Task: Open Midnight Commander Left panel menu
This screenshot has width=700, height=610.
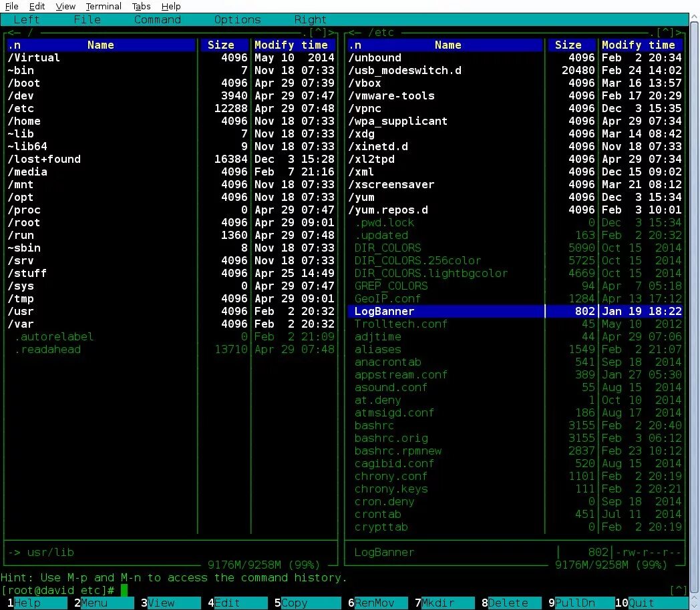Action: tap(26, 19)
